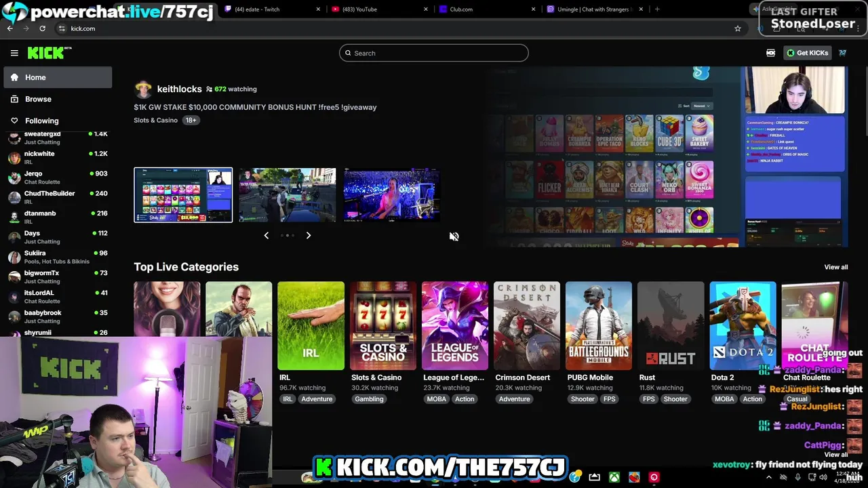Open Browse in the sidebar
The image size is (868, 488).
[x=58, y=99]
